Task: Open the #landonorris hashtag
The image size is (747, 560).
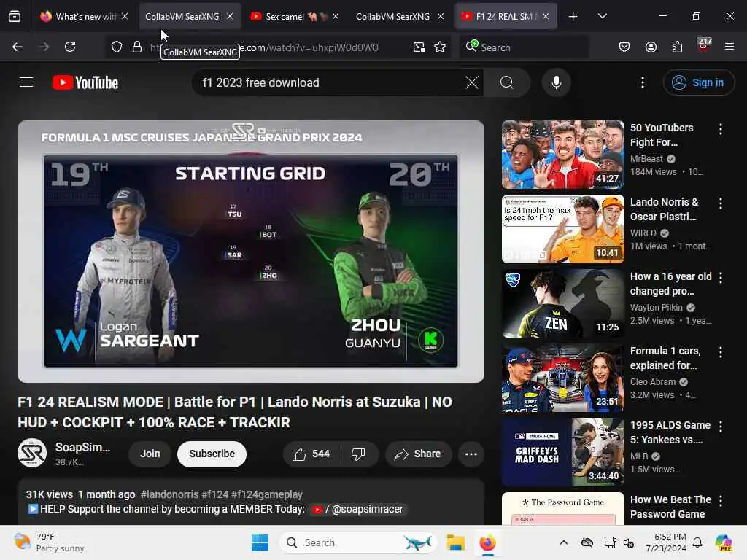Action: pos(169,494)
